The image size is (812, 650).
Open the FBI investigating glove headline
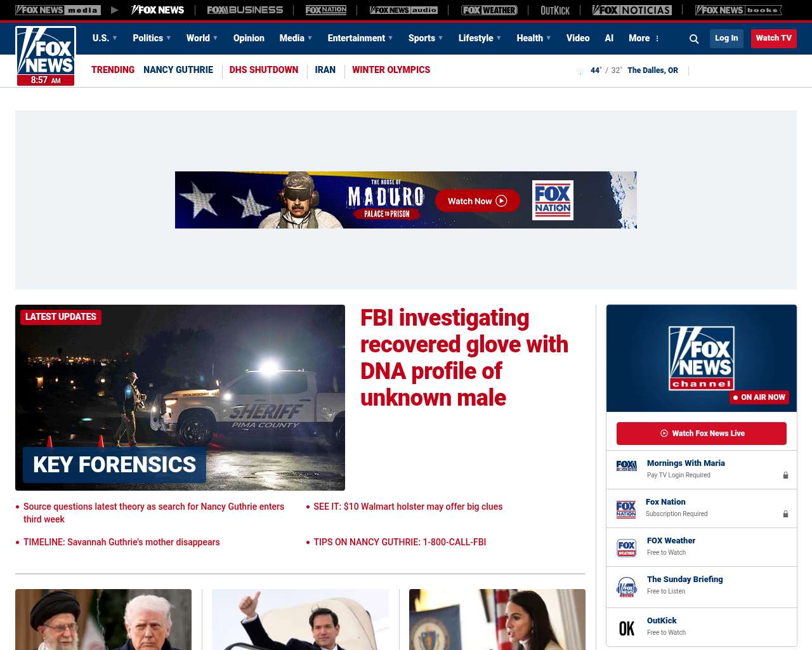(x=464, y=357)
